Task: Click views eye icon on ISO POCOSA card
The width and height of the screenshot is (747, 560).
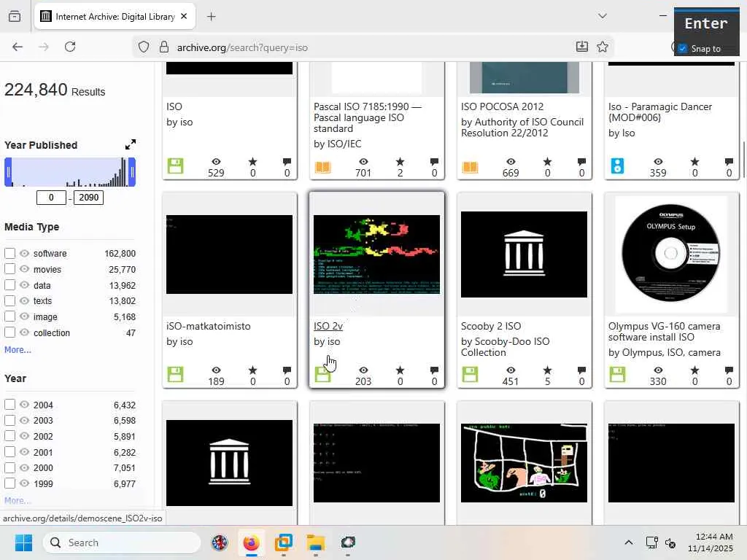Action: pyautogui.click(x=511, y=162)
